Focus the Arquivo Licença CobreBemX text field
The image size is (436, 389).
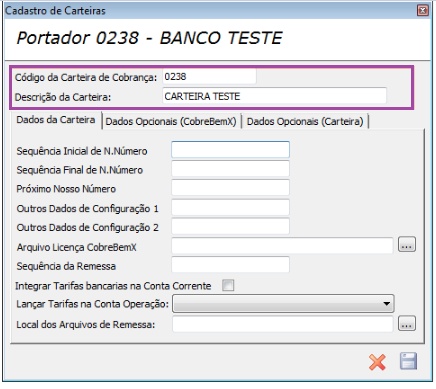click(282, 246)
